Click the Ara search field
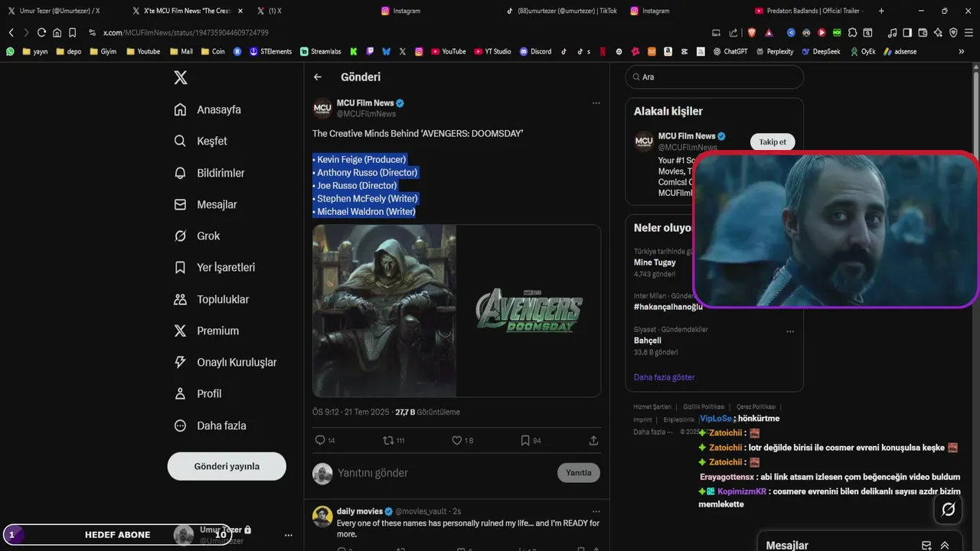The width and height of the screenshot is (980, 551). click(714, 77)
